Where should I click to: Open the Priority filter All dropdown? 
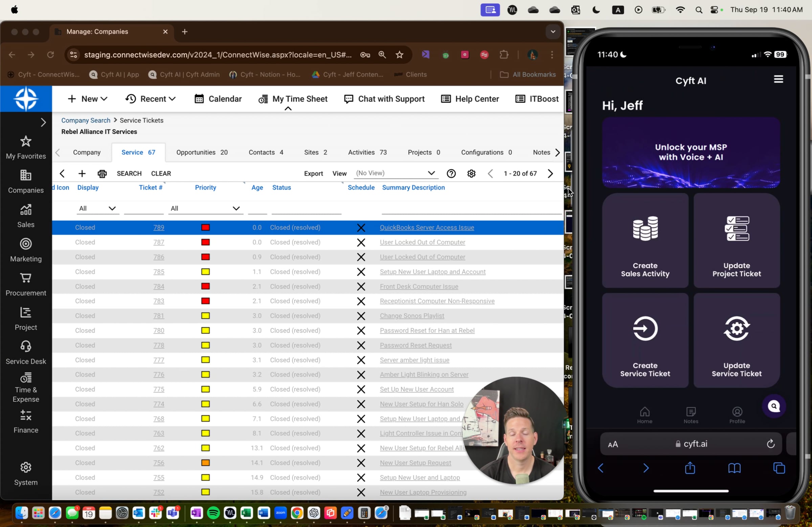point(205,208)
